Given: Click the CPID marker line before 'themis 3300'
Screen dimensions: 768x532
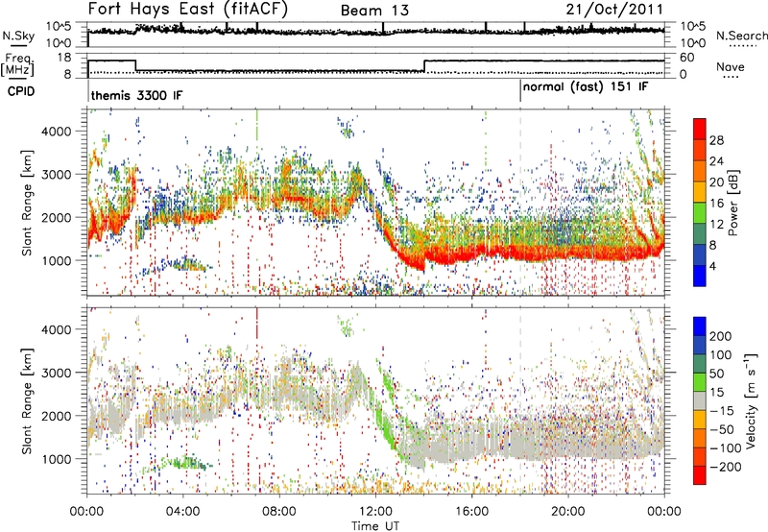Looking at the screenshot, I should [88, 90].
